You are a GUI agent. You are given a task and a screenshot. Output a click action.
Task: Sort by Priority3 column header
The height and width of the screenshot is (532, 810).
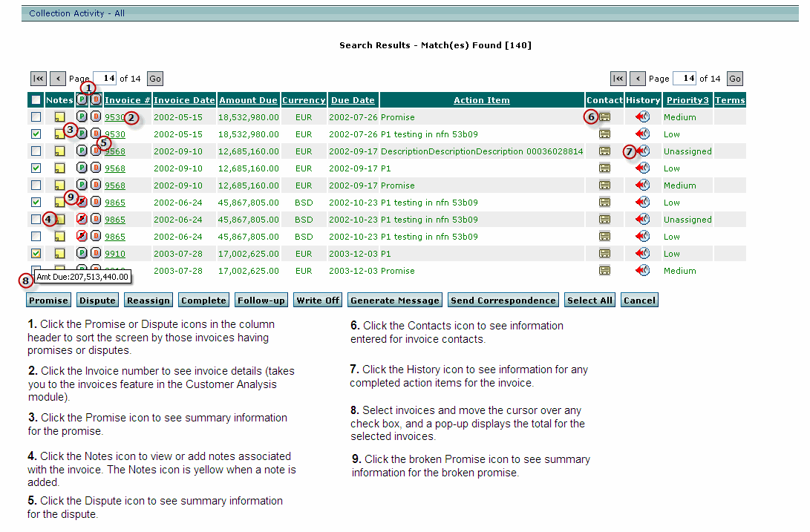[x=687, y=100]
